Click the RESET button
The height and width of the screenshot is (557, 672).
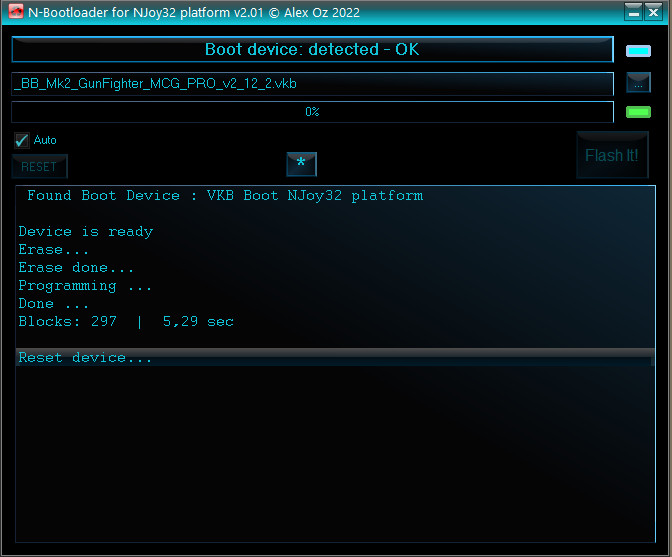coord(39,166)
